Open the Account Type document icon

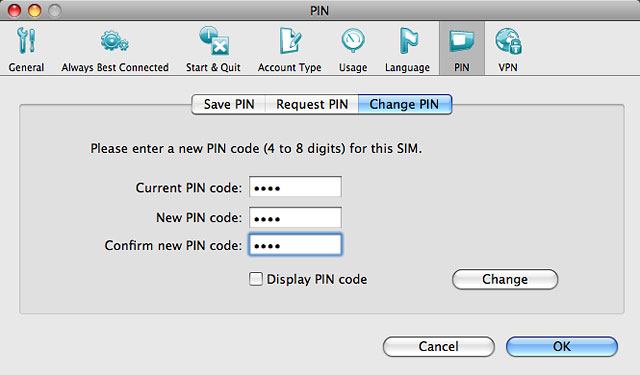point(290,41)
